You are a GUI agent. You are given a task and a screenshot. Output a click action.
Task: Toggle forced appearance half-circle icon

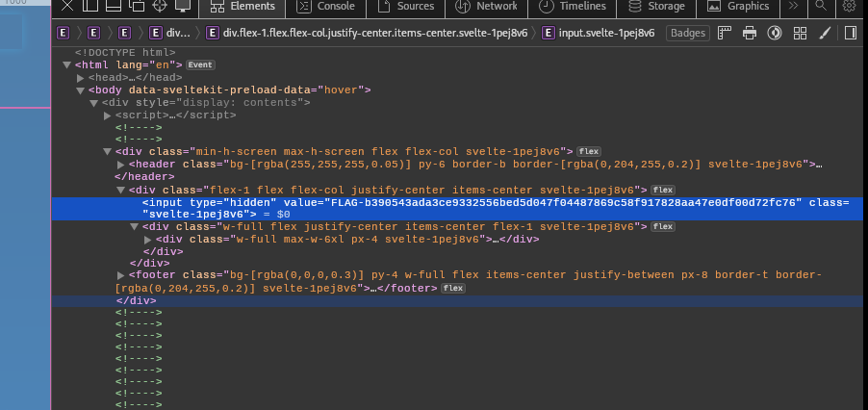(774, 33)
